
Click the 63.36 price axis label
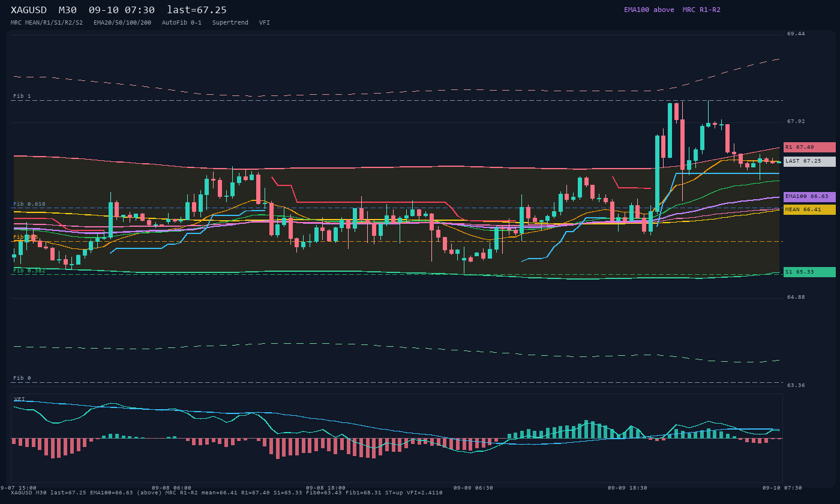click(x=796, y=385)
